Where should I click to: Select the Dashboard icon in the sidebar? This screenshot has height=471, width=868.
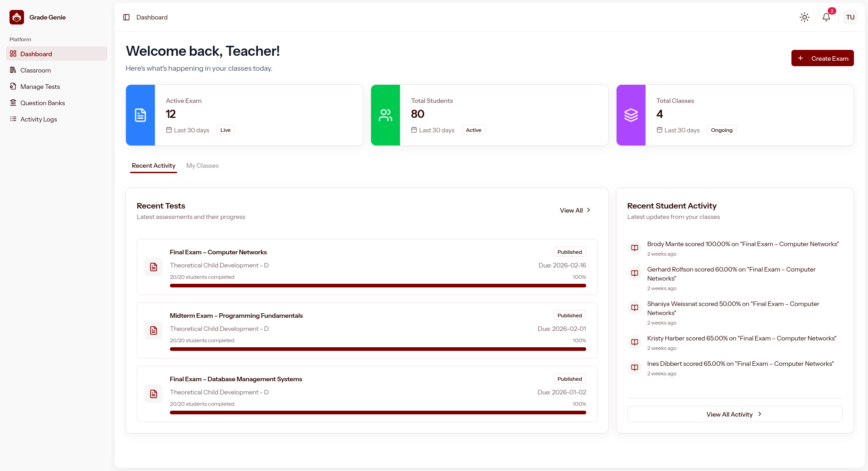pos(13,53)
